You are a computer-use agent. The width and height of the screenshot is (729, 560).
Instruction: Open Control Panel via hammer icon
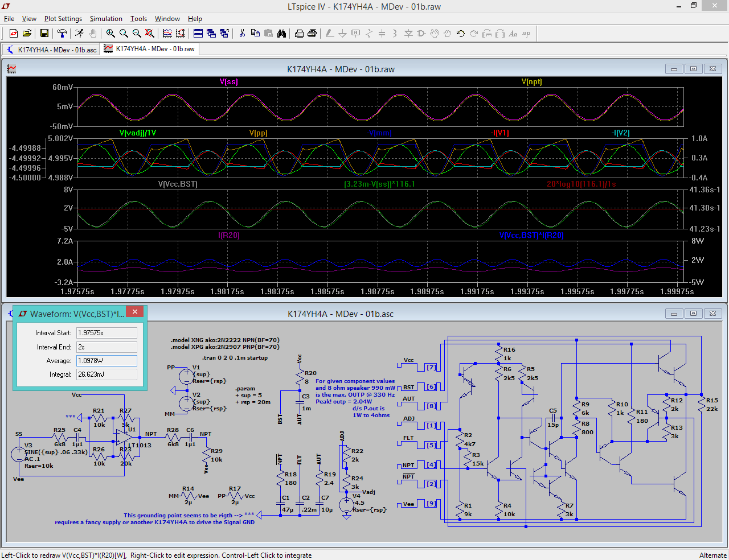pyautogui.click(x=62, y=34)
